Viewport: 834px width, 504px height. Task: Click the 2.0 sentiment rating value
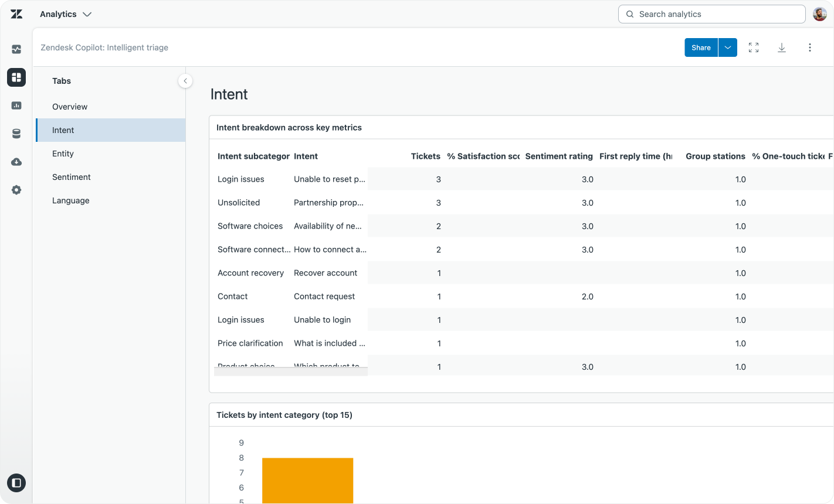[x=588, y=297]
